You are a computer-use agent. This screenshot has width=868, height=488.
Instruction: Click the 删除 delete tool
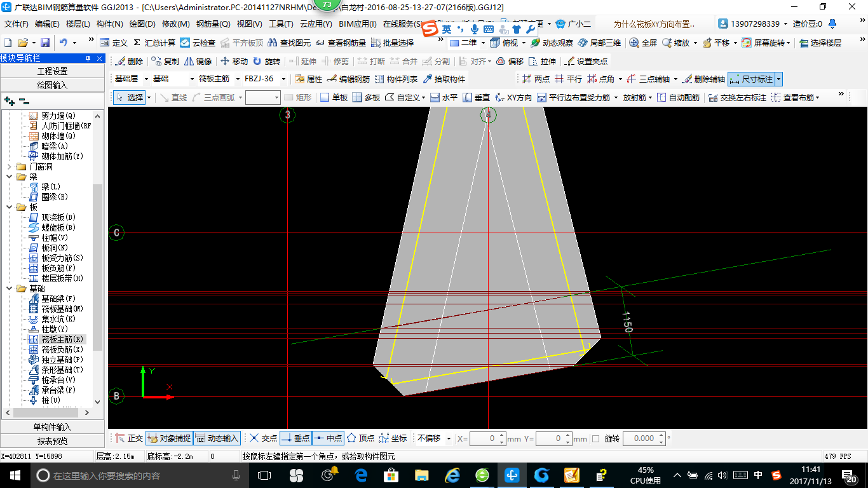tap(129, 62)
